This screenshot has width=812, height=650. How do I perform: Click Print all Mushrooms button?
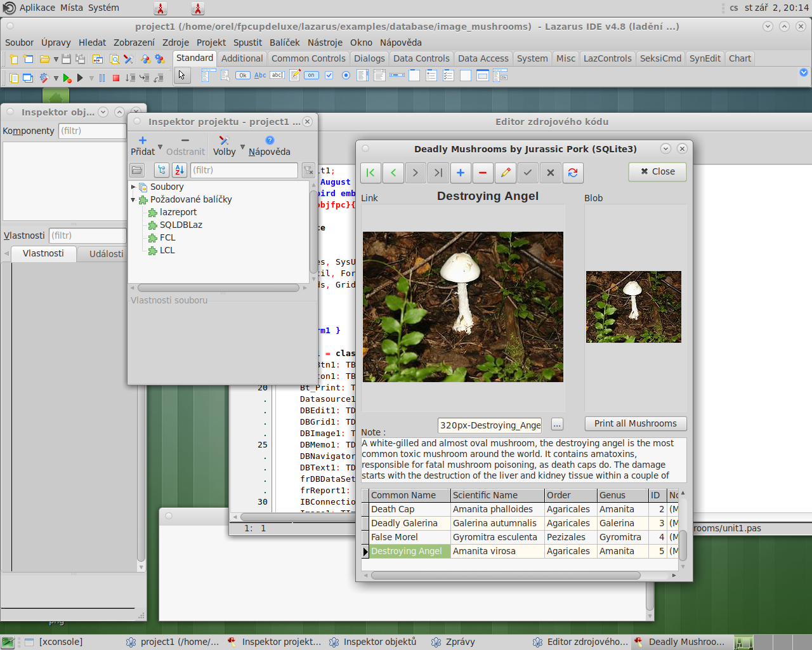coord(636,423)
